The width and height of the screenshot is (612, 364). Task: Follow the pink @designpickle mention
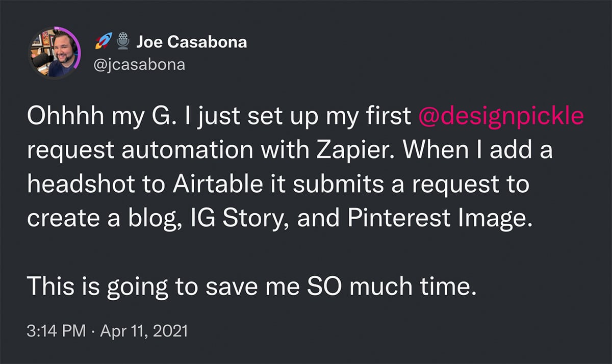(501, 117)
